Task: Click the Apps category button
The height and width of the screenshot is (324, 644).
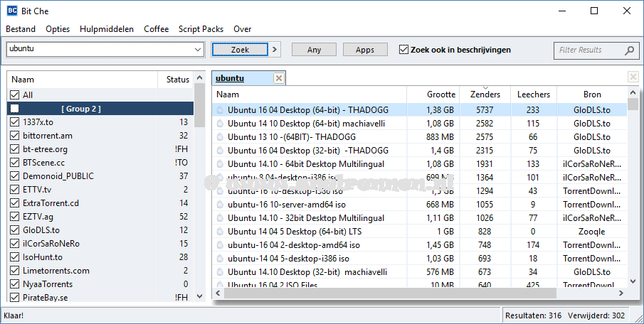Action: (x=365, y=50)
